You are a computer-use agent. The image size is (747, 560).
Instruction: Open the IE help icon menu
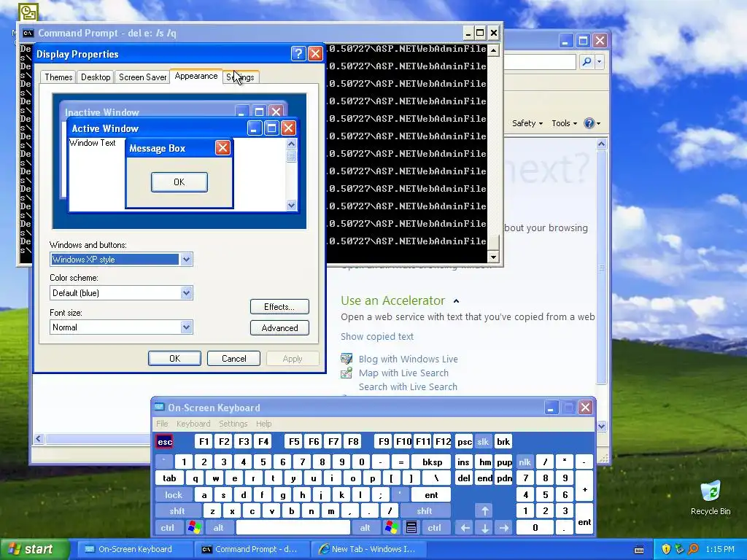(592, 123)
